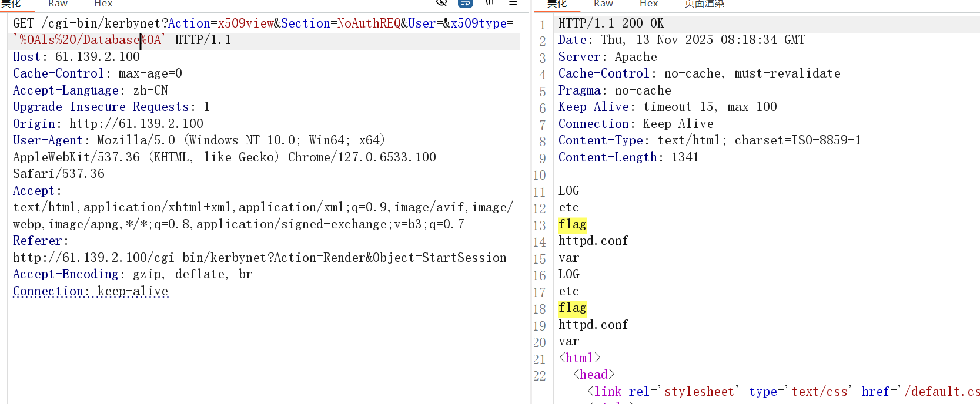980x404 pixels.
Task: Click the opening html tag in response
Action: tap(580, 358)
